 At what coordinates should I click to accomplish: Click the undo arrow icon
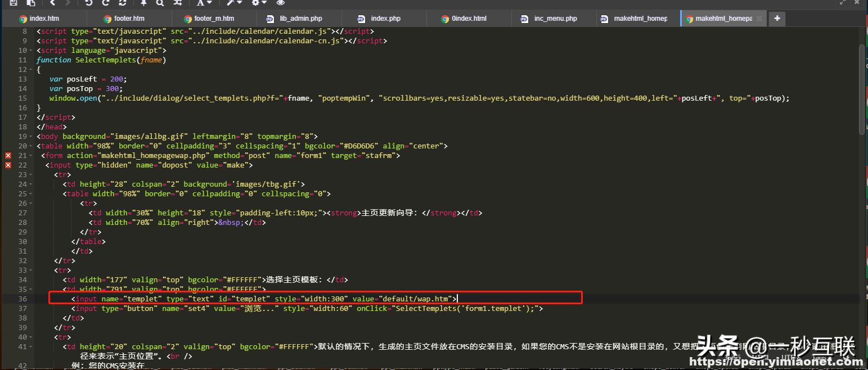tap(89, 3)
